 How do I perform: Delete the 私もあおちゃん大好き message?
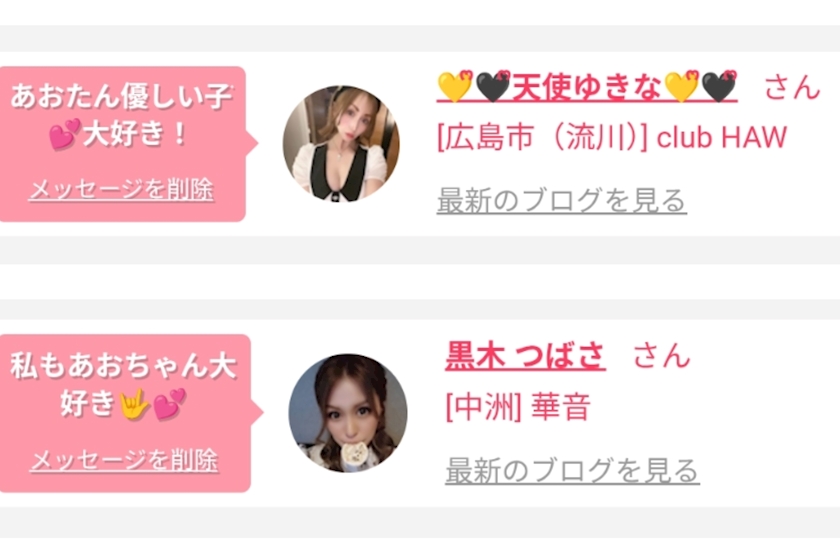point(124,460)
